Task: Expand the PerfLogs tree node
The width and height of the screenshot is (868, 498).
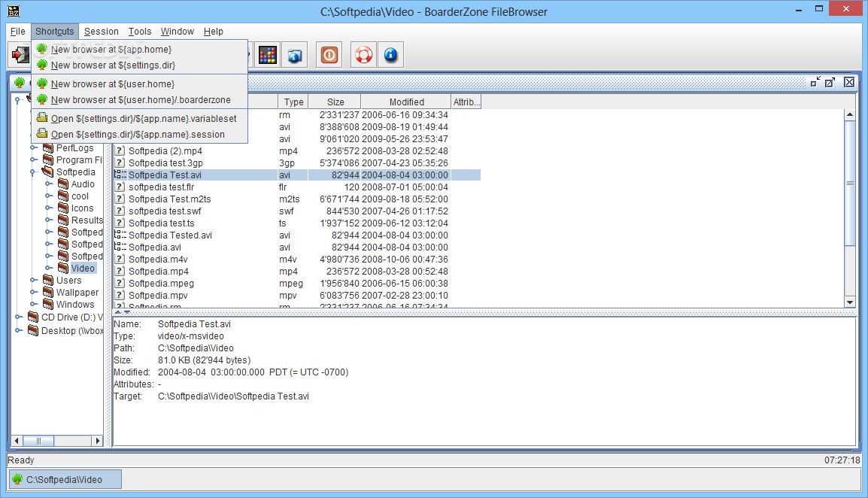Action: coord(33,148)
